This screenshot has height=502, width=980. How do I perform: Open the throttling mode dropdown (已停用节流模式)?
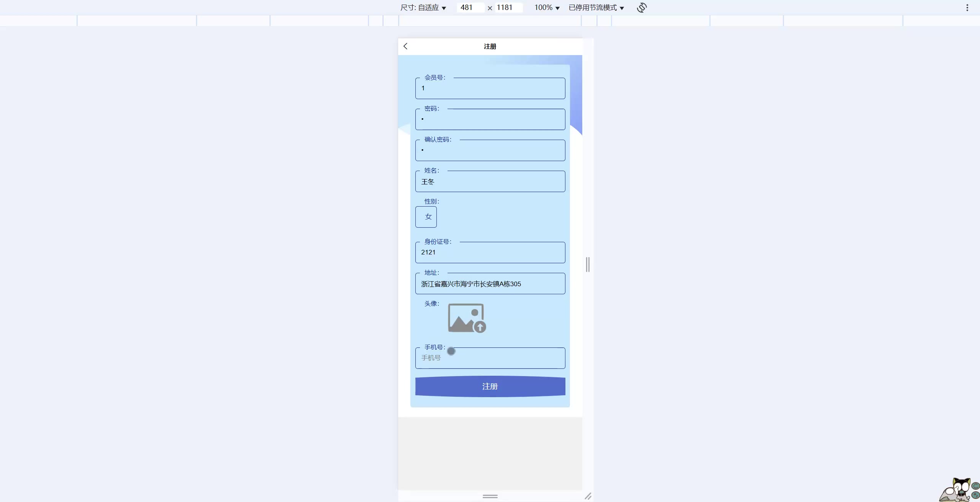(x=596, y=8)
